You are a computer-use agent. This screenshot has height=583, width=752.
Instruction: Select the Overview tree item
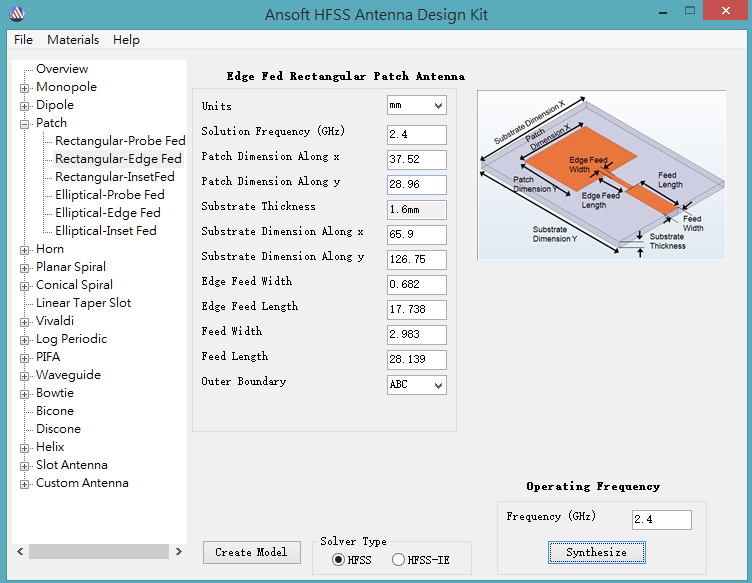tap(62, 69)
